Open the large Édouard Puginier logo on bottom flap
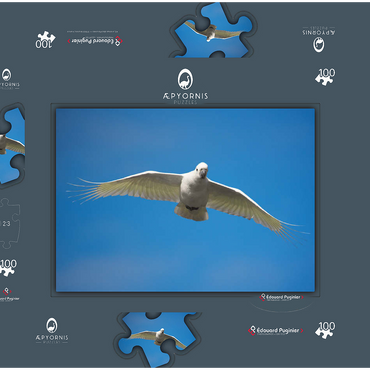The height and width of the screenshot is (370, 370). (276, 331)
